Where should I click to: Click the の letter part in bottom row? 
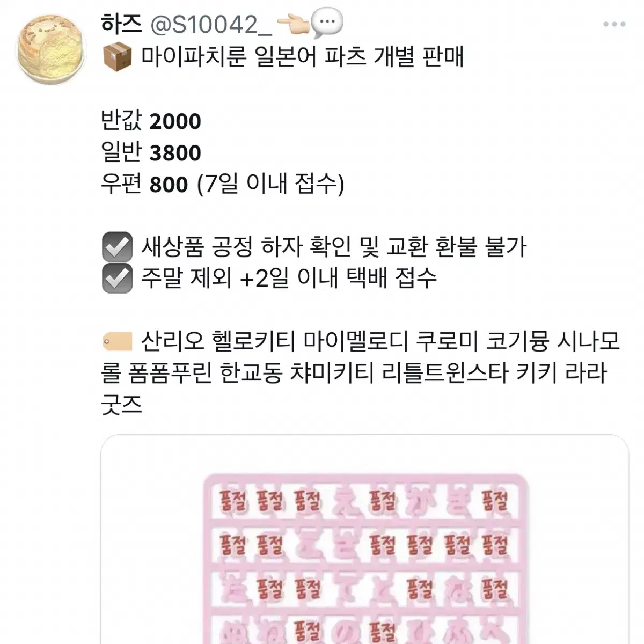click(x=345, y=631)
